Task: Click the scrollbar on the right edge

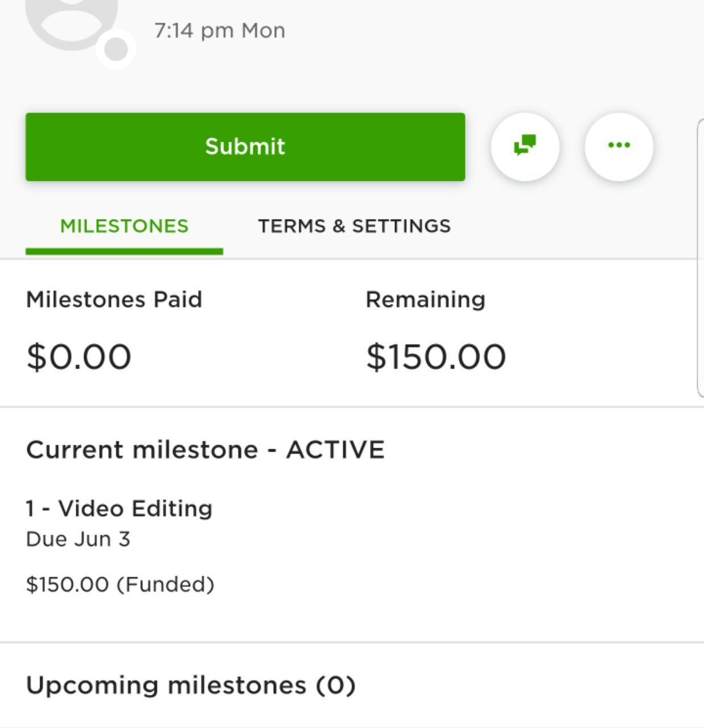Action: [x=701, y=258]
